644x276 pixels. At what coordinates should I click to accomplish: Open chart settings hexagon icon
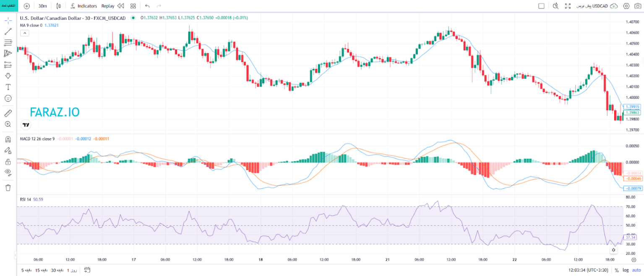pos(626,6)
